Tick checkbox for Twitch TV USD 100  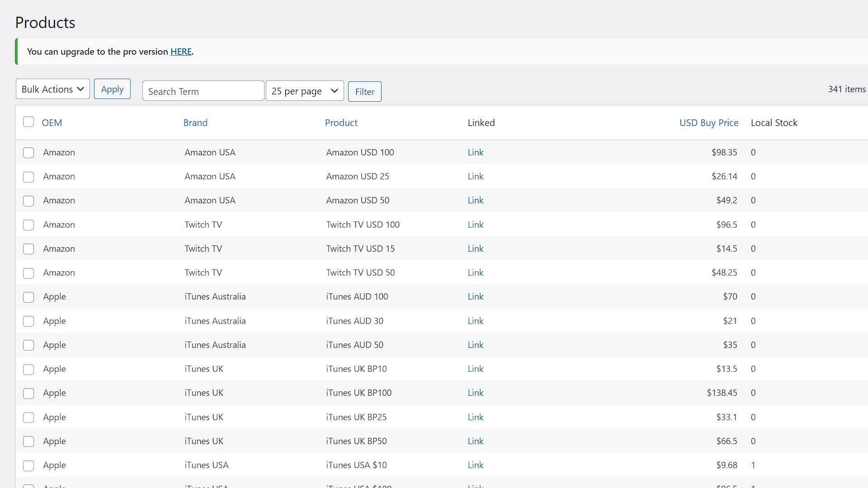tap(28, 225)
